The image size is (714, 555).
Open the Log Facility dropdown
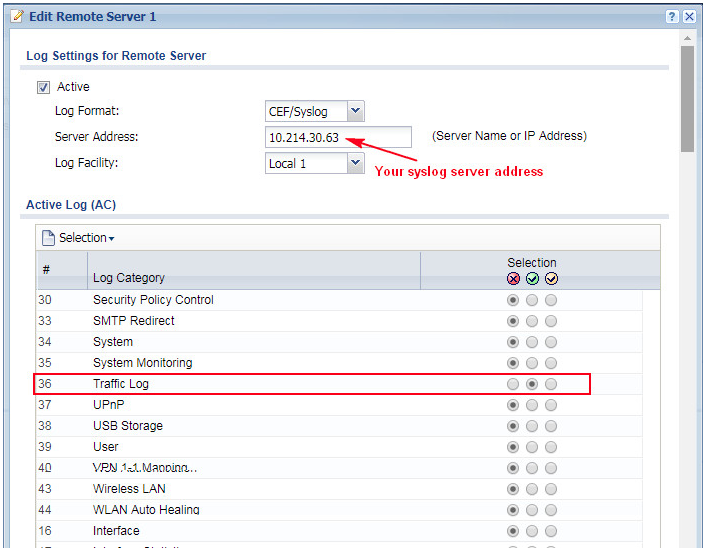click(355, 163)
